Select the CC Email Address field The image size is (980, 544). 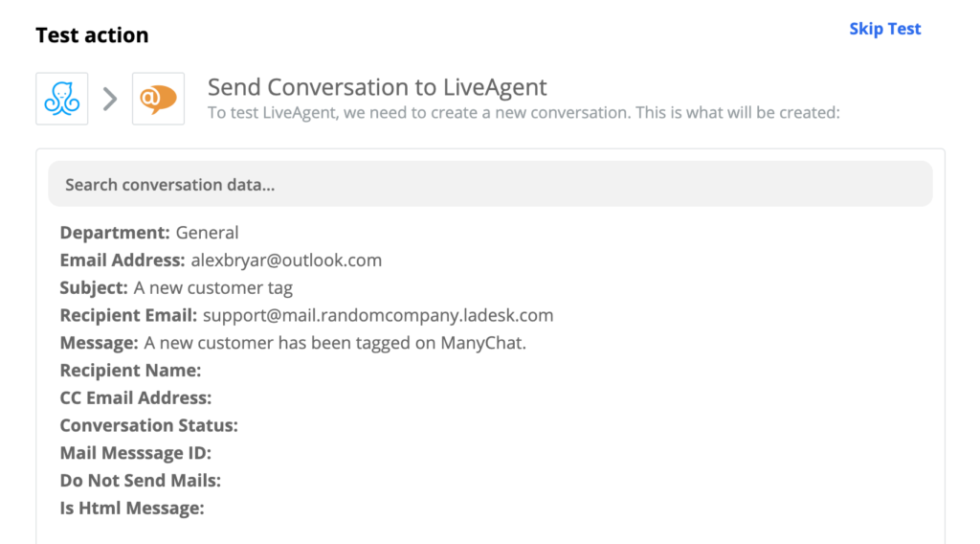[136, 397]
